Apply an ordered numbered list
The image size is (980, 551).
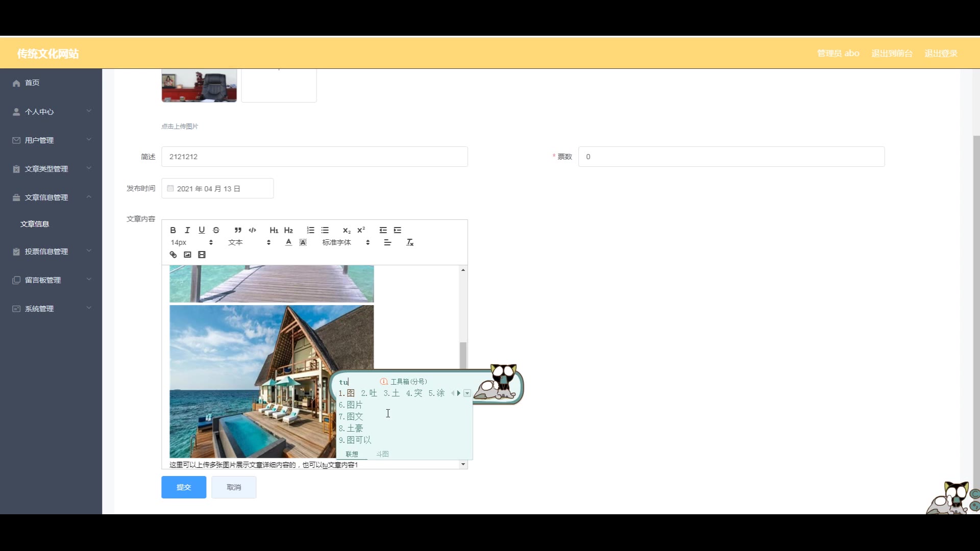310,230
